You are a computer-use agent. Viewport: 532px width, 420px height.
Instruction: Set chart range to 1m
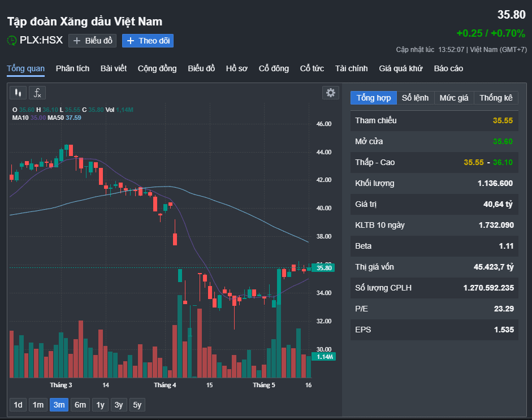pyautogui.click(x=38, y=405)
